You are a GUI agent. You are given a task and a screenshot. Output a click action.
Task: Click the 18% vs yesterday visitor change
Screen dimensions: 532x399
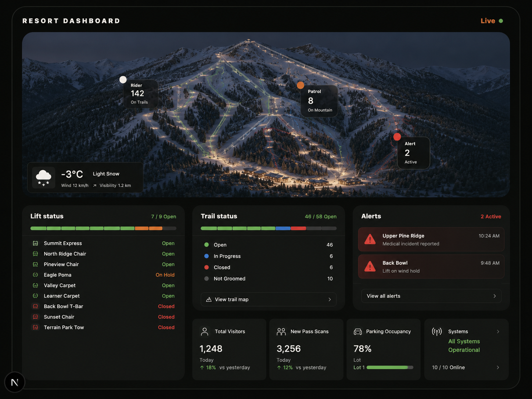(225, 367)
